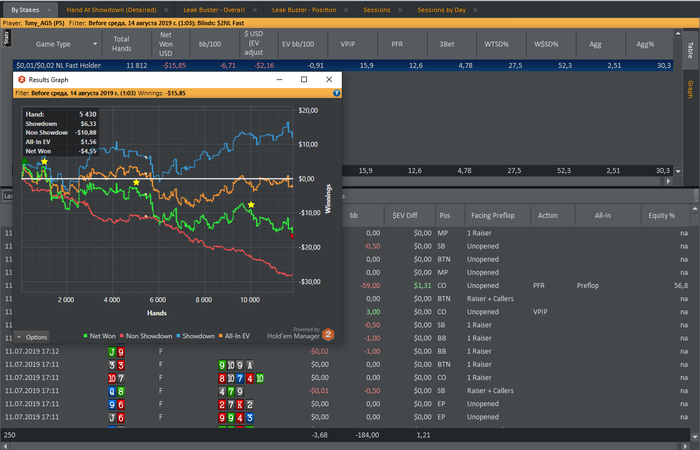Click the yellow star marker near 5 000 hands
The height and width of the screenshot is (450, 700).
[136, 183]
